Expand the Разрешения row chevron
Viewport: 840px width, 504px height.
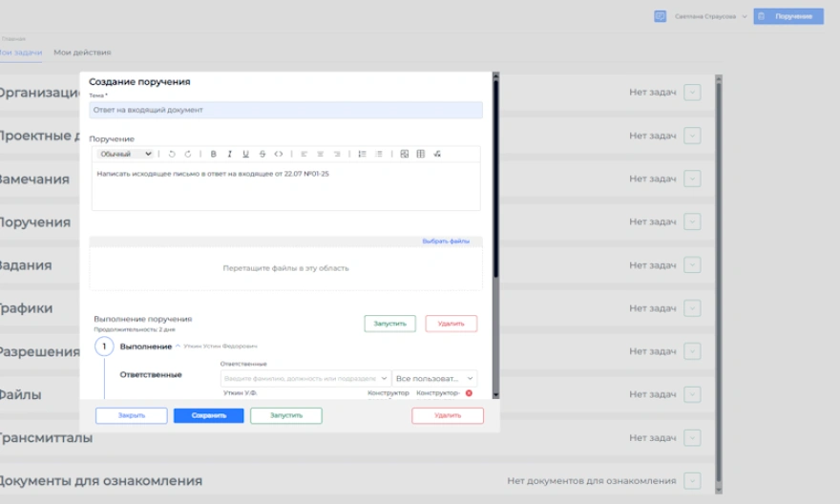pyautogui.click(x=692, y=351)
